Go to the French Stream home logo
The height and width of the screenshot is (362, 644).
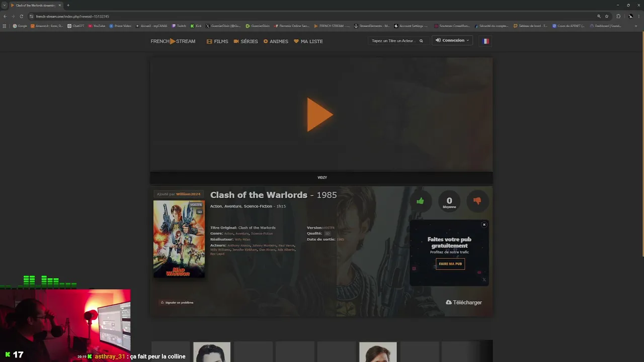(x=173, y=41)
